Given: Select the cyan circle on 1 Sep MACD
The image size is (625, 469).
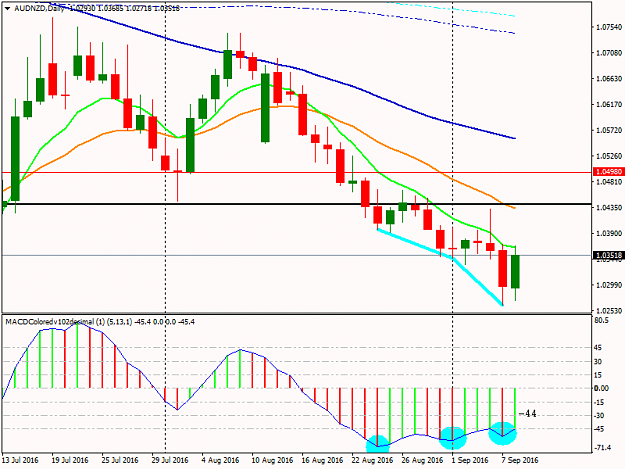Looking at the screenshot, I should 452,438.
